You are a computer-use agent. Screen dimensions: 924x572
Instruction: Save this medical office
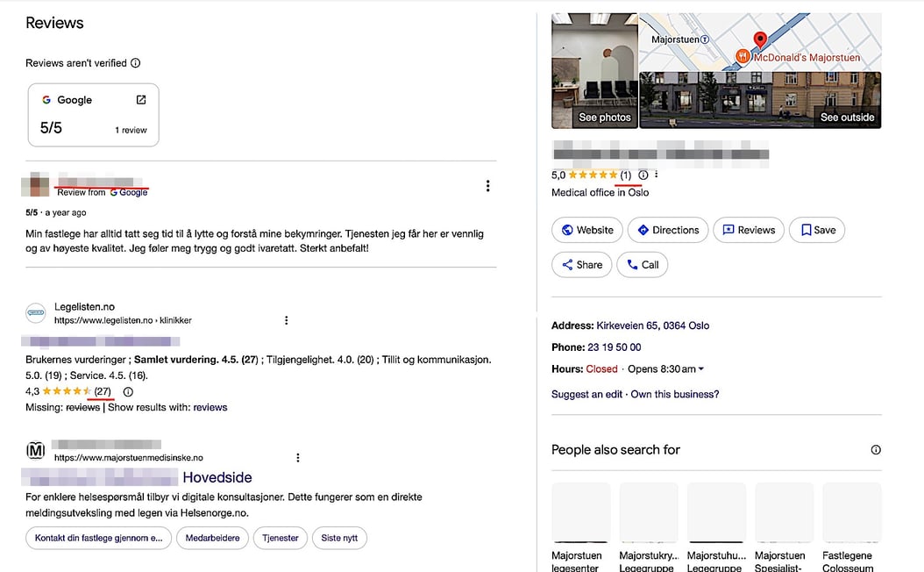(x=817, y=230)
